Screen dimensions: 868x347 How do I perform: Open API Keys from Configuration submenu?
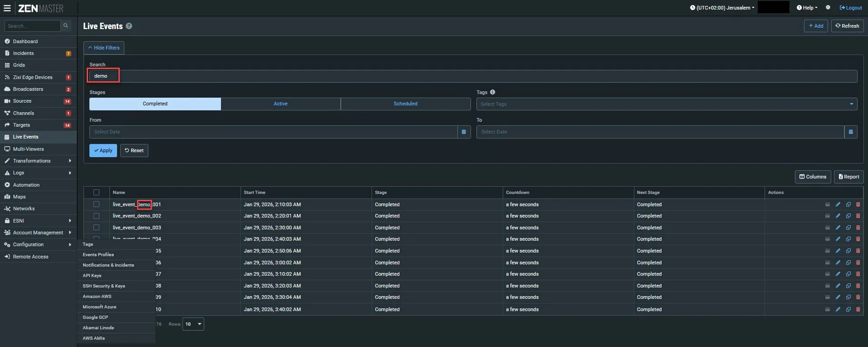(x=92, y=276)
